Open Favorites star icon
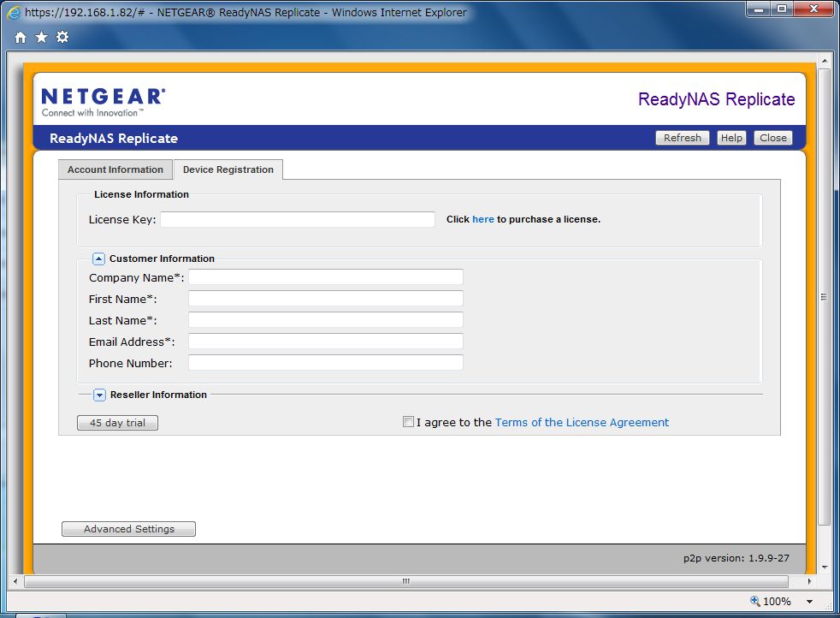Viewport: 840px width, 618px height. pyautogui.click(x=41, y=38)
